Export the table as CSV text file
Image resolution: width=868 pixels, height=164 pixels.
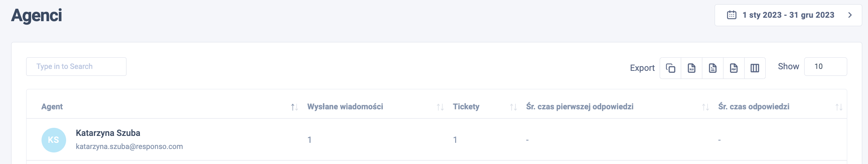pyautogui.click(x=713, y=68)
